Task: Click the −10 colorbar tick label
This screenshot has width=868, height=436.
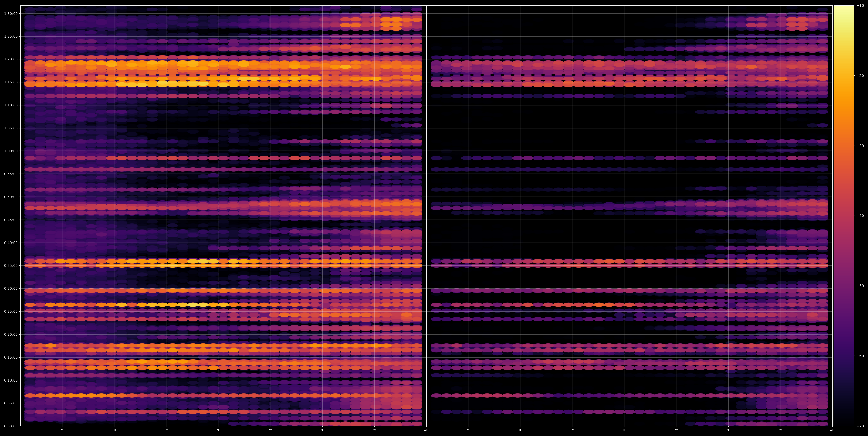Action: (x=860, y=5)
